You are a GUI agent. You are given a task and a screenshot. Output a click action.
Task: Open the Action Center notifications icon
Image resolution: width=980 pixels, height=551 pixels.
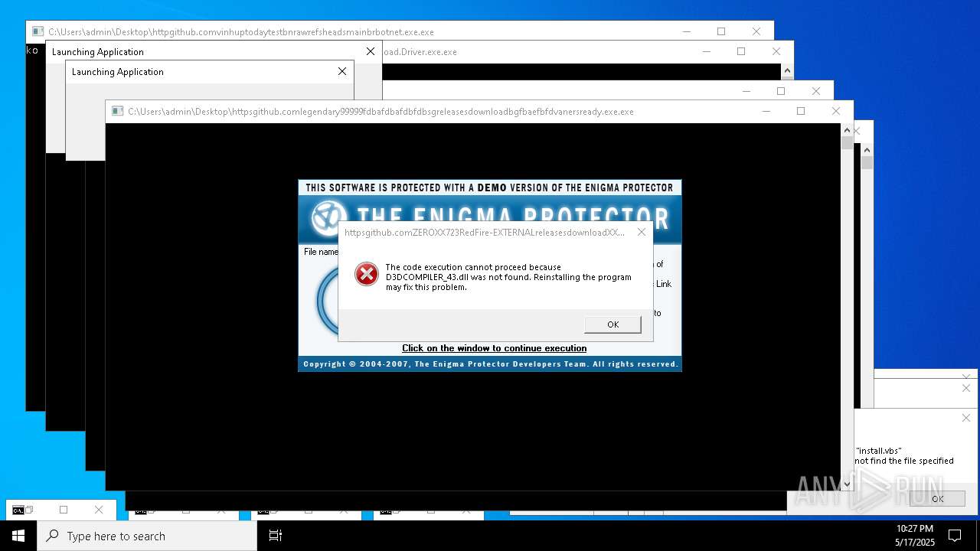955,536
